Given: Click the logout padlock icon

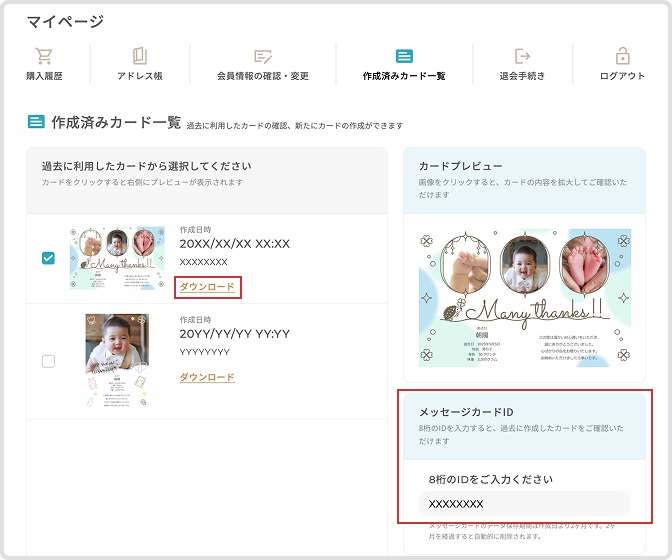Looking at the screenshot, I should click(x=622, y=56).
